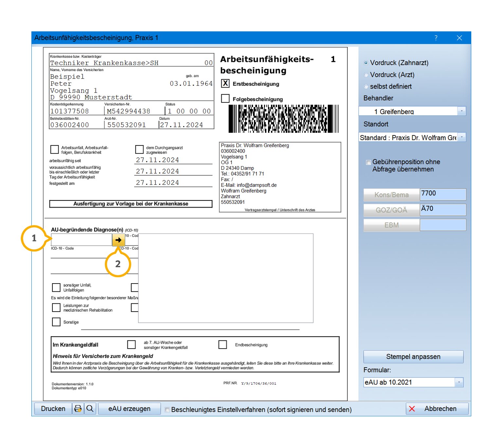The image size is (503, 448).
Task: Click the Kons/Bema button
Action: [391, 195]
